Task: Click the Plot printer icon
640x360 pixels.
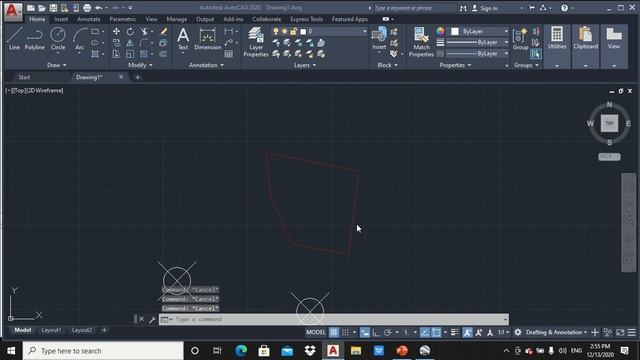Action: [x=87, y=8]
